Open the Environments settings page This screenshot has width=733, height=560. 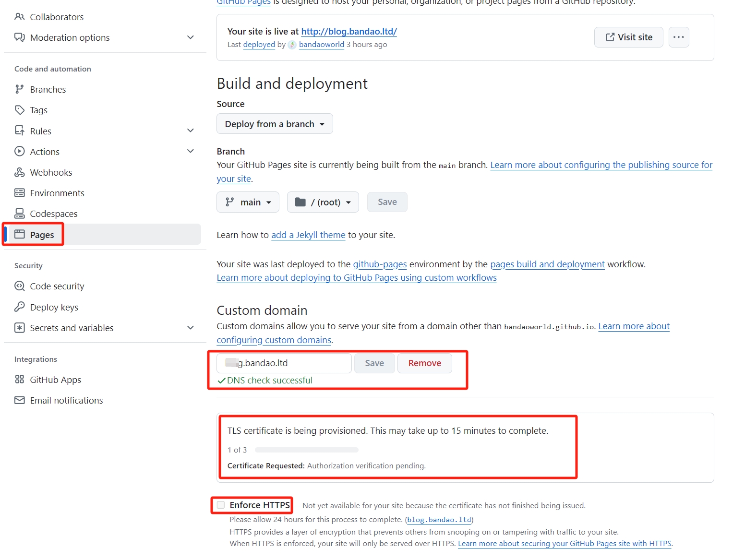57,193
